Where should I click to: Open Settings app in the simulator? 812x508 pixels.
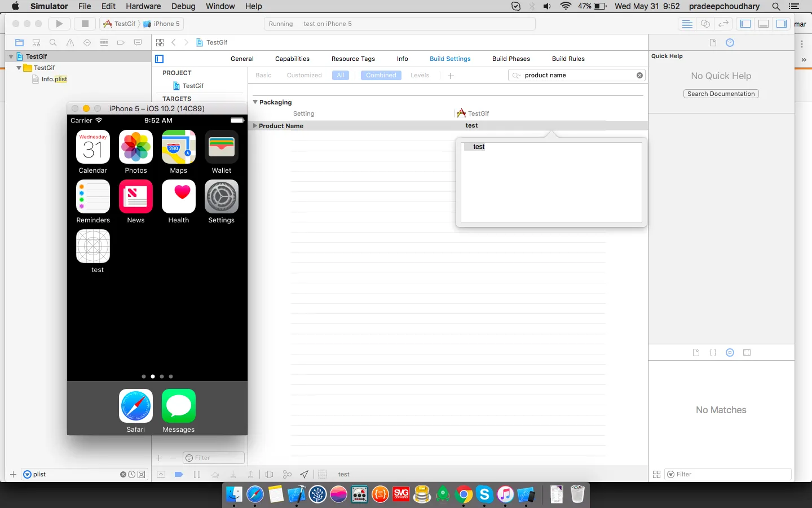coord(222,197)
